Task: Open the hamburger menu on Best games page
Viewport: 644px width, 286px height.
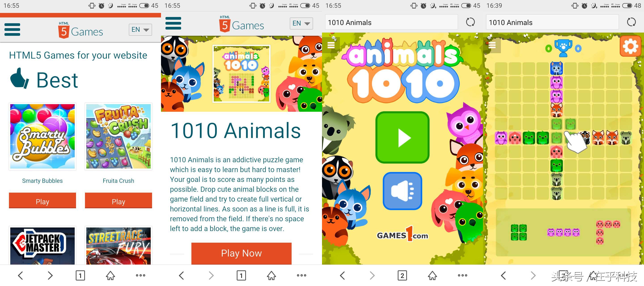Action: click(x=12, y=29)
